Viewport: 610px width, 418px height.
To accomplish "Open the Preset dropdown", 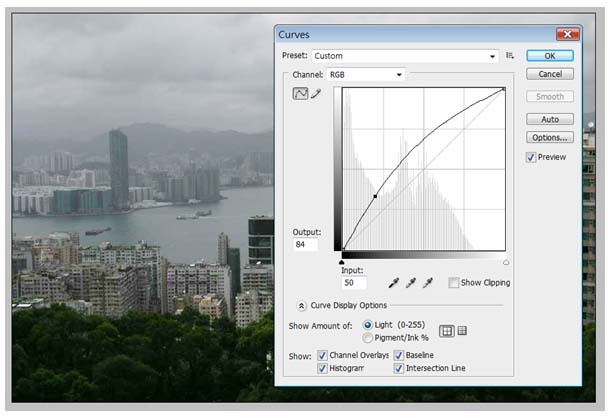I will click(404, 56).
